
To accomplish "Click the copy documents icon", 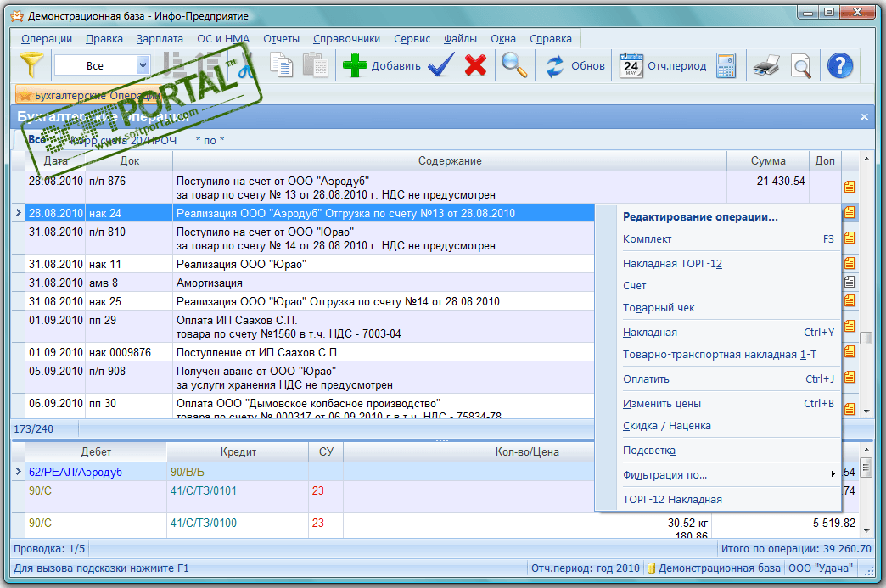I will click(282, 65).
